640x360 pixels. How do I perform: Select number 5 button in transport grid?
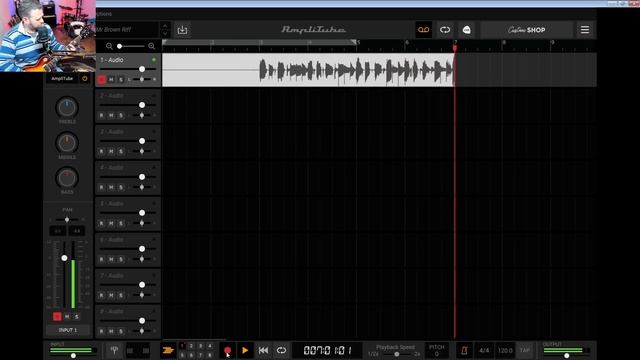click(182, 355)
